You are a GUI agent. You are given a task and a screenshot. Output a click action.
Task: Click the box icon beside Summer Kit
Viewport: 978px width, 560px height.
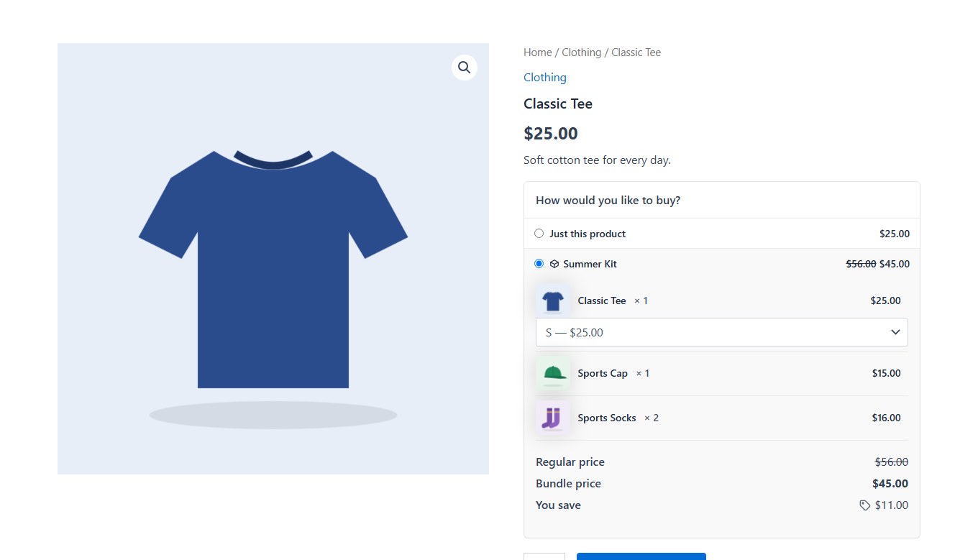554,264
